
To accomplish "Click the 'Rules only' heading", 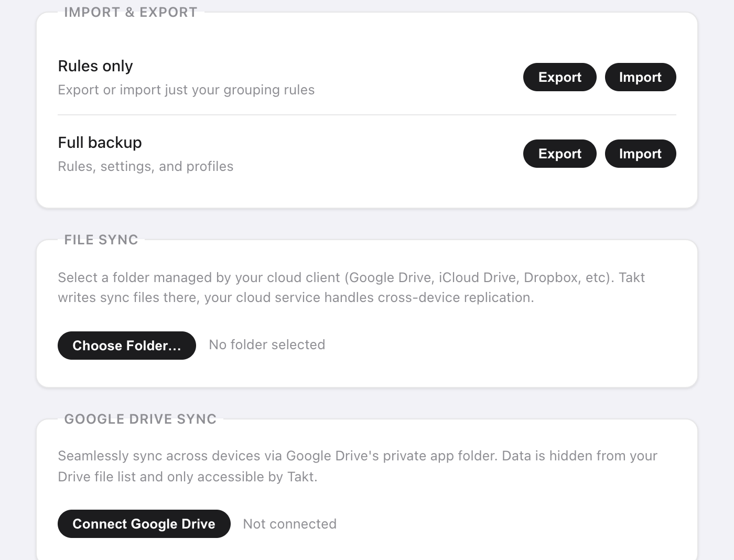I will pos(95,66).
